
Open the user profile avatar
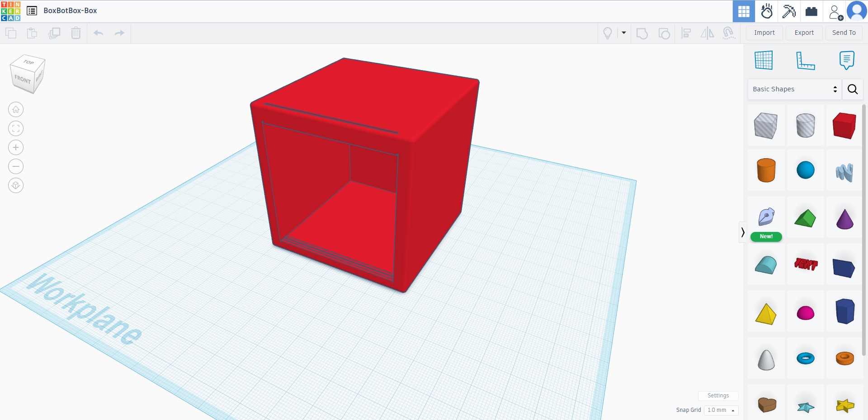(857, 11)
